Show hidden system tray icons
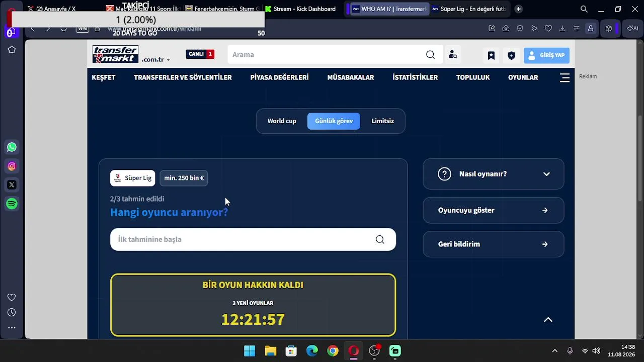This screenshot has width=644, height=362. [x=554, y=351]
